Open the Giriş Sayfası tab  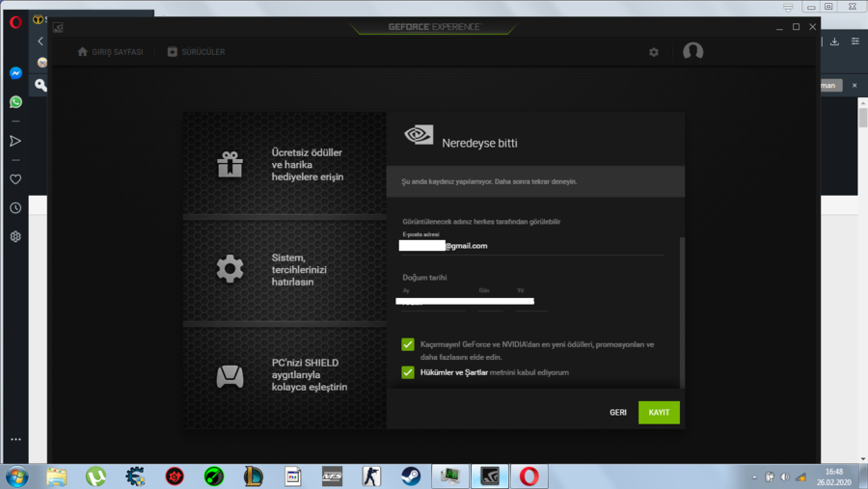110,52
